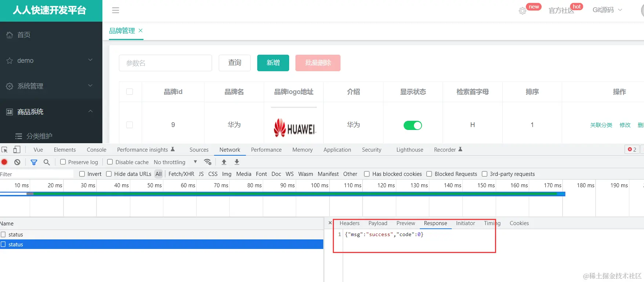Expand the demo sidebar menu
Image resolution: width=644 pixels, height=282 pixels.
coord(90,60)
